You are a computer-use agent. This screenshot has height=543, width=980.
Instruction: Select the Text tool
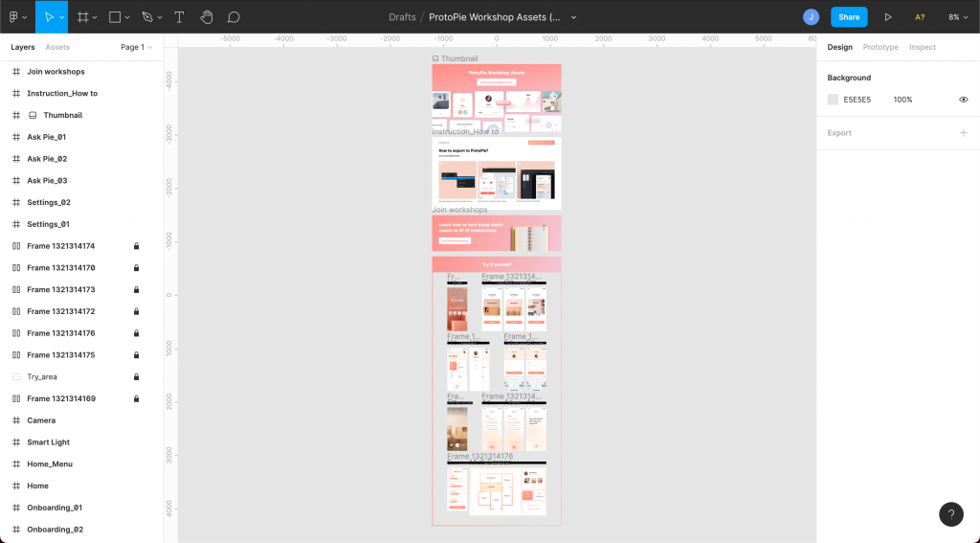coord(179,17)
